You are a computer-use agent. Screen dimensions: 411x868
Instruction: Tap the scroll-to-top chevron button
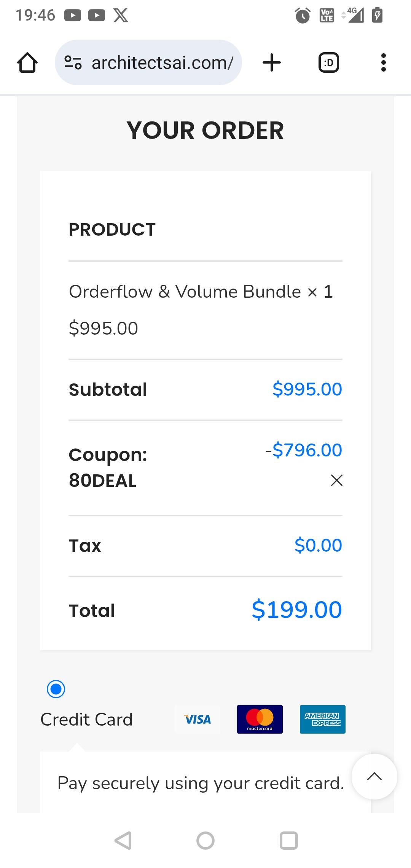374,777
